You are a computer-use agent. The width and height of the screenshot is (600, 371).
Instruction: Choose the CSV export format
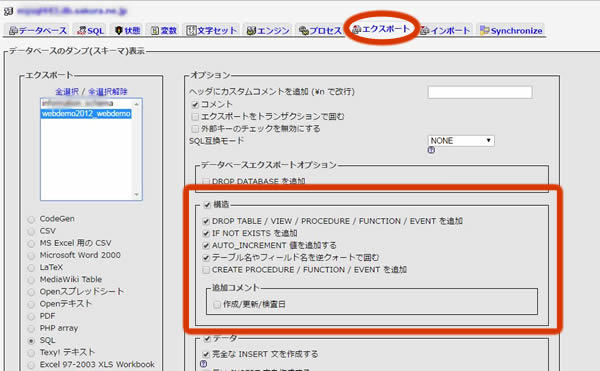point(31,232)
